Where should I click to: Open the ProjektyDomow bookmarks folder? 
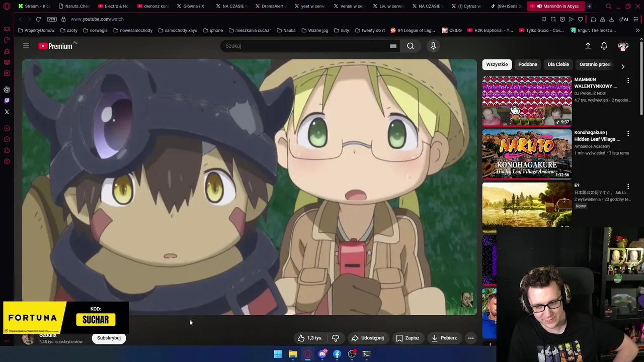[x=36, y=30]
